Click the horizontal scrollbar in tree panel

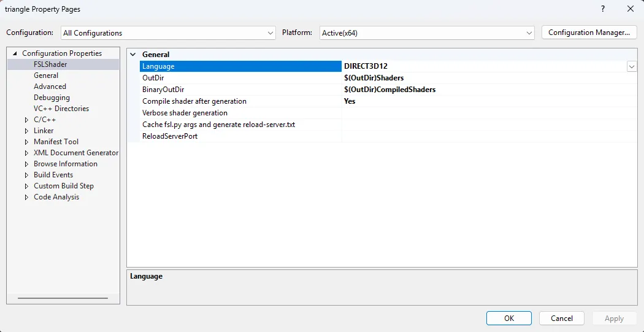[63, 298]
